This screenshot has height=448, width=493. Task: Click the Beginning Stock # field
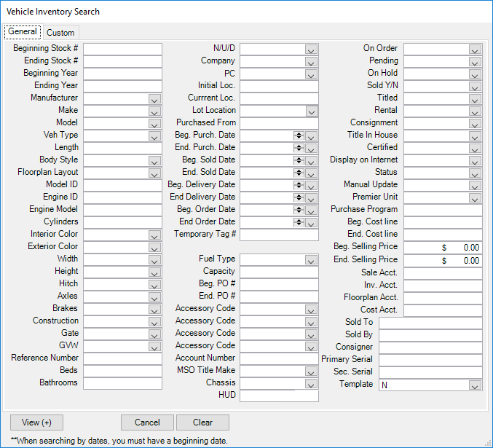pos(122,50)
